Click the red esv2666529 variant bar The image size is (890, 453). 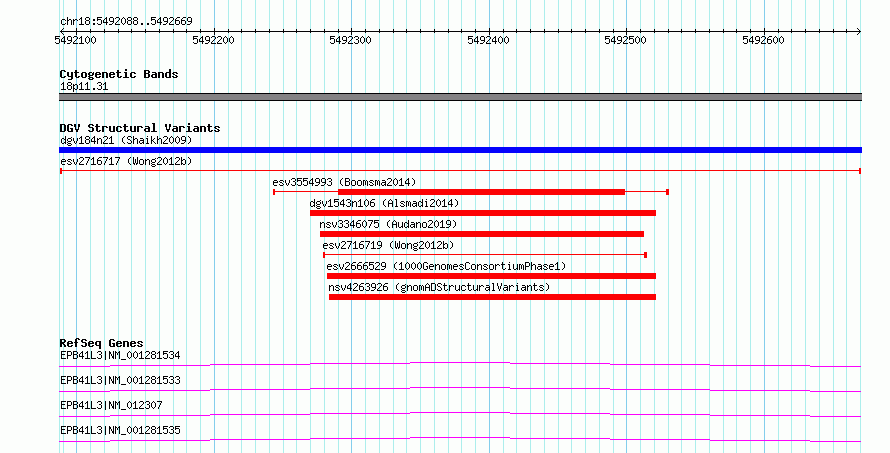(x=492, y=276)
